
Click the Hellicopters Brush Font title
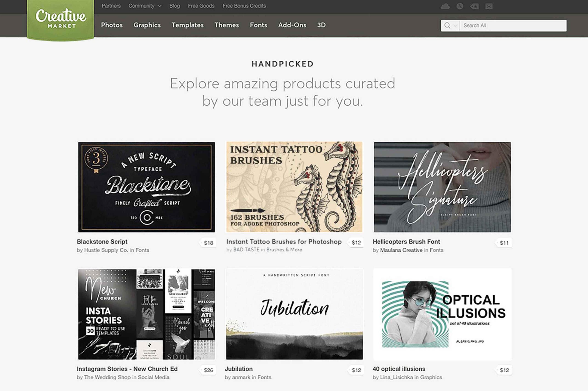point(406,242)
